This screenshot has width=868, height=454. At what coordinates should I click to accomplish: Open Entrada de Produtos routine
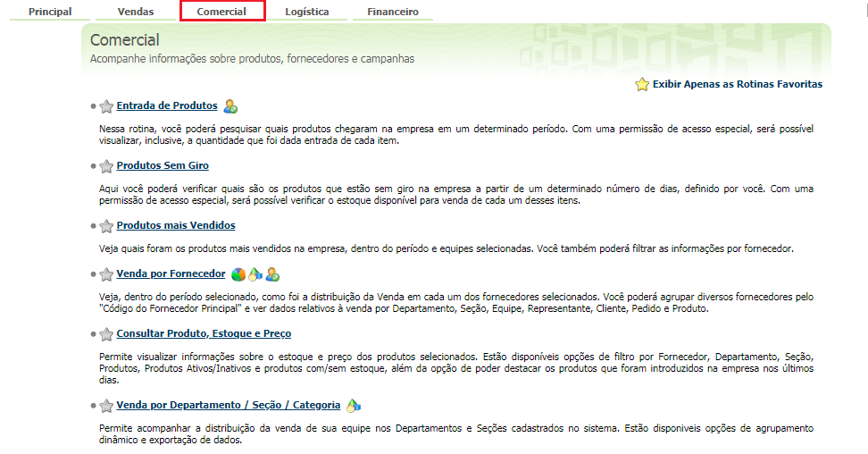[167, 105]
